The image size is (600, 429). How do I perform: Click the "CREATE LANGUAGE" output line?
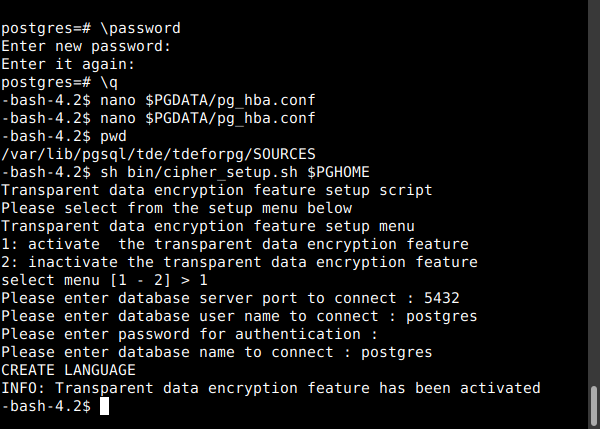point(68,370)
